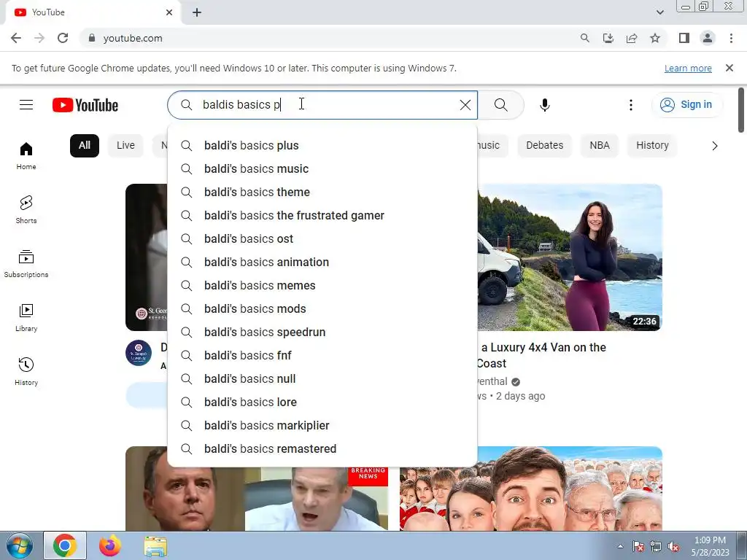Open a new browser tab
This screenshot has height=560, width=747.
tap(197, 13)
